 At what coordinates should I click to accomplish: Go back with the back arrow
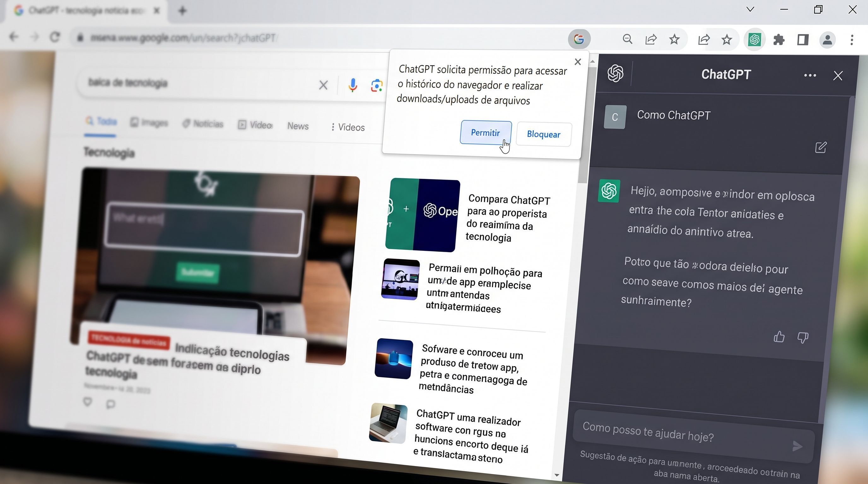tap(14, 36)
